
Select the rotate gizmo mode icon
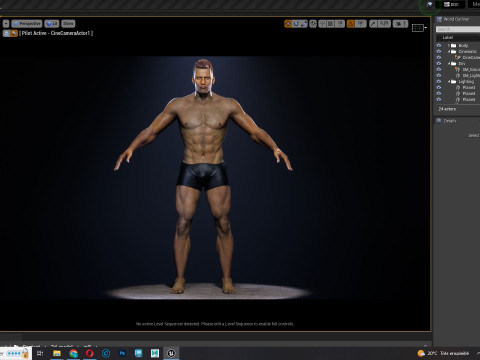pyautogui.click(x=296, y=24)
